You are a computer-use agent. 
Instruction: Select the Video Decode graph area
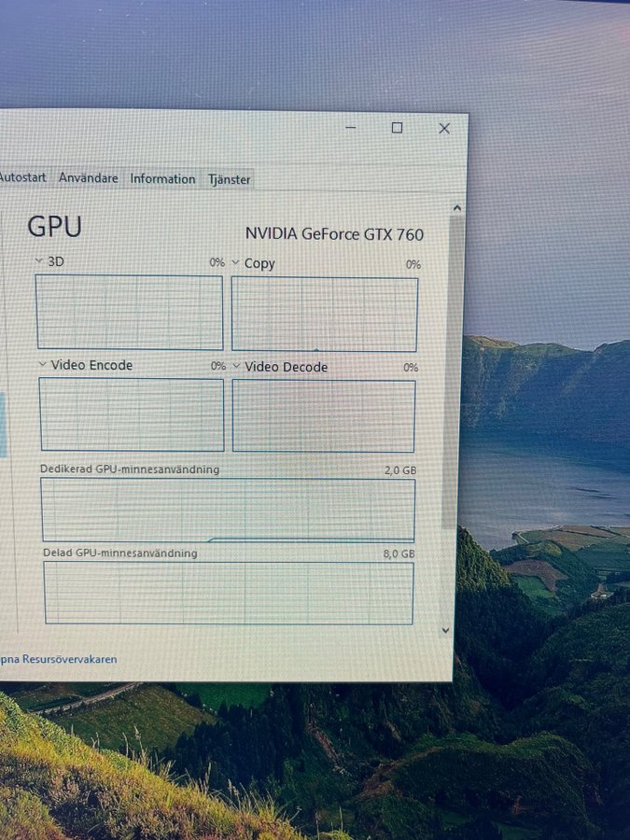click(323, 416)
